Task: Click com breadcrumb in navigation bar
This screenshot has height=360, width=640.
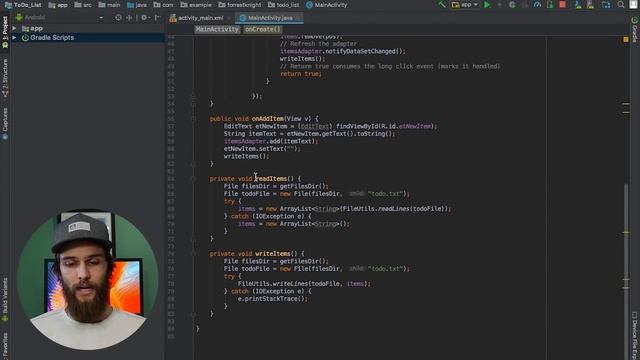Action: pos(163,5)
